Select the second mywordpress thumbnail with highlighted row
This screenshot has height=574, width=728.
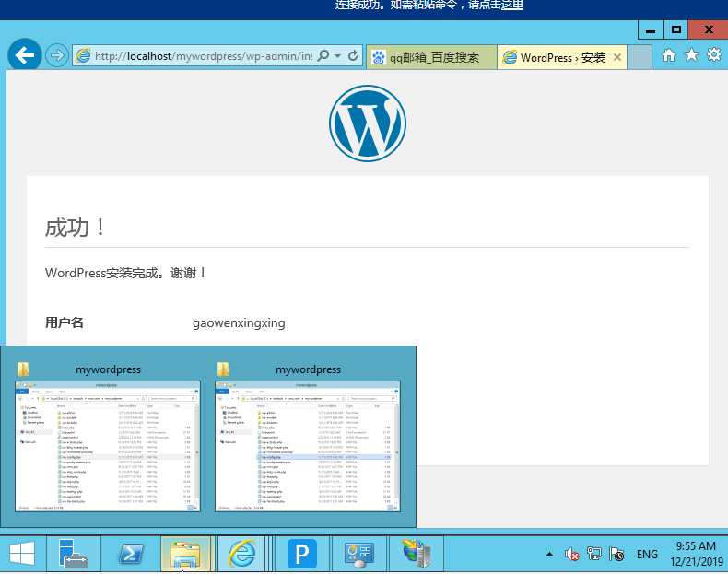pos(308,446)
